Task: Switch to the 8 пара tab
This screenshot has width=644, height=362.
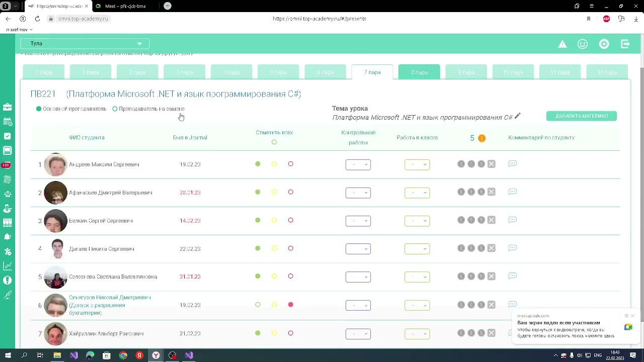Action: click(x=419, y=72)
